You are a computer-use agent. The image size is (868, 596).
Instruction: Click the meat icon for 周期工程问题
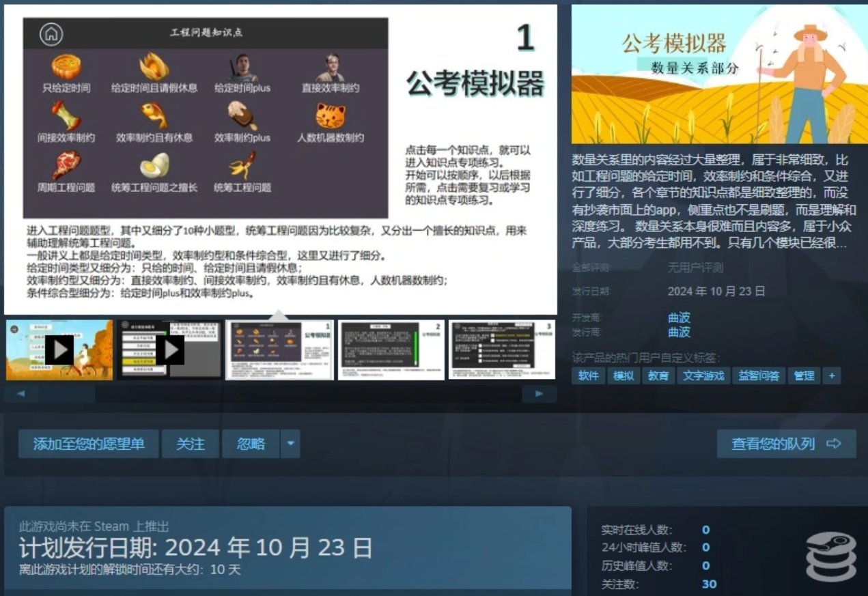(66, 165)
